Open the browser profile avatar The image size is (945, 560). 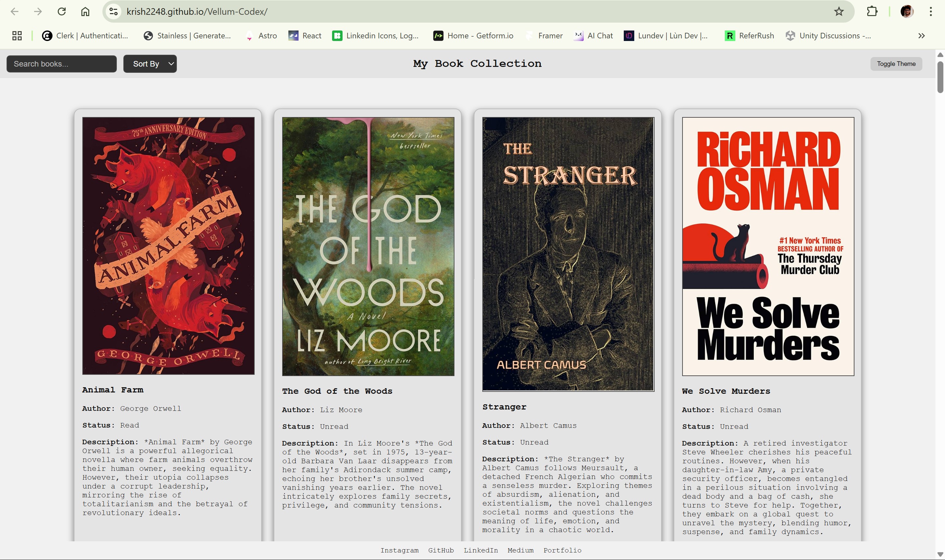(907, 12)
